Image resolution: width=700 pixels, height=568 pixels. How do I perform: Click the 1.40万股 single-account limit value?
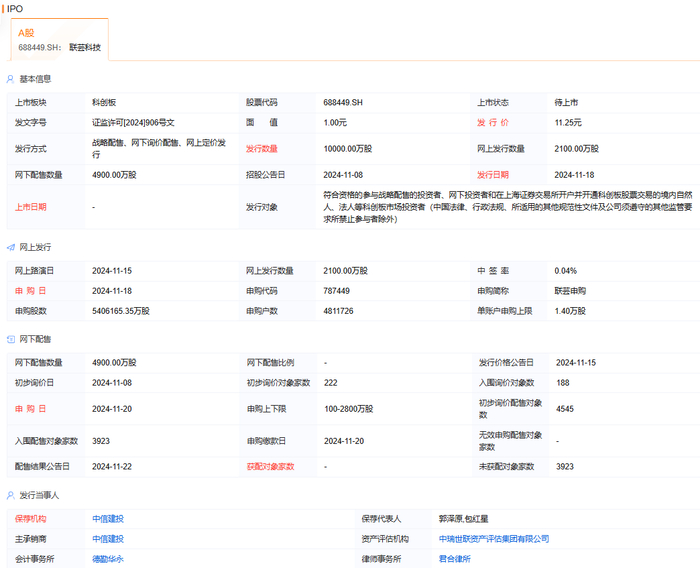(x=570, y=311)
